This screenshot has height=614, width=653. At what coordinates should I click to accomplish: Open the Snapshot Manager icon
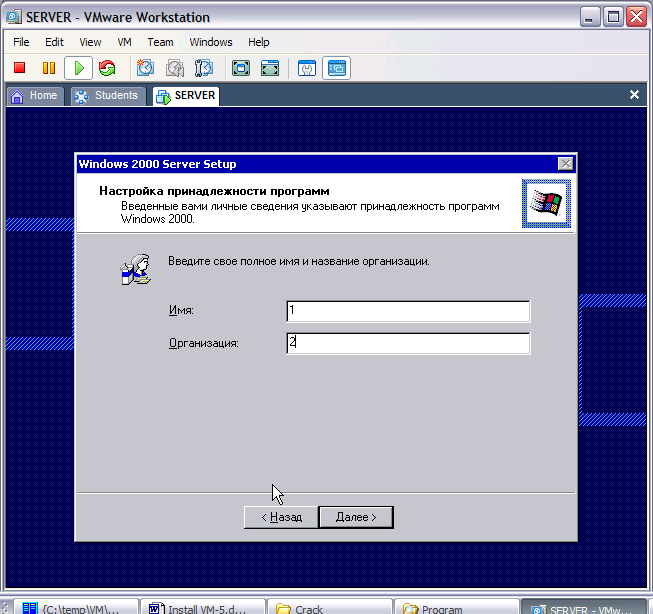204,68
